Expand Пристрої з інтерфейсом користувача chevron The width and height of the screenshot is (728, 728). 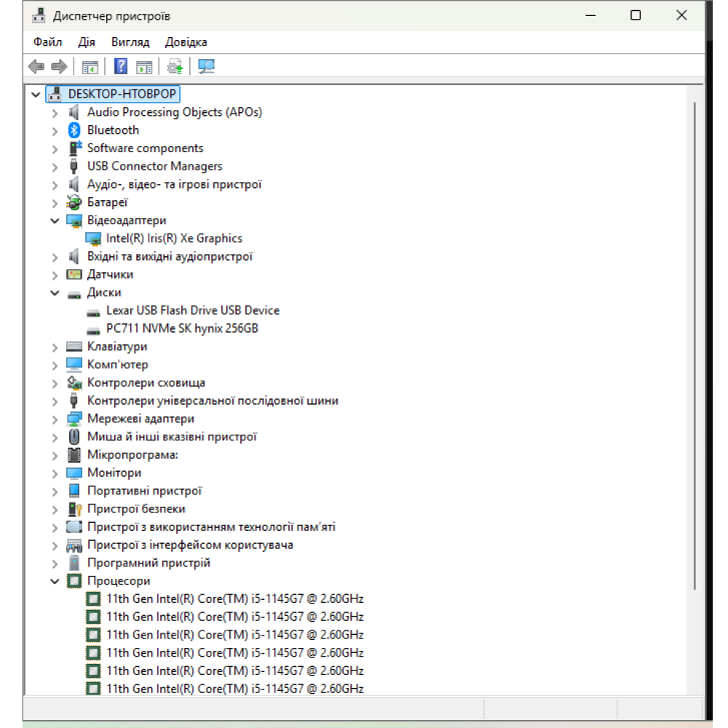(55, 545)
